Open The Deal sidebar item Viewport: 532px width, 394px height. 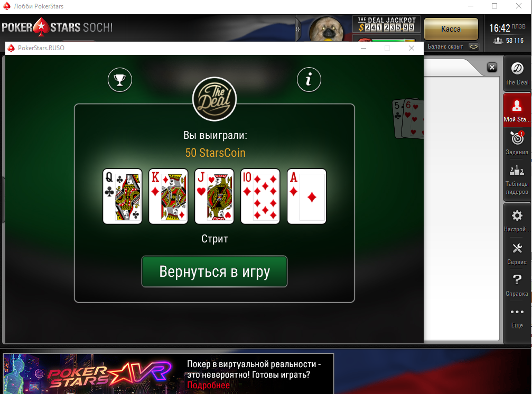pos(517,73)
